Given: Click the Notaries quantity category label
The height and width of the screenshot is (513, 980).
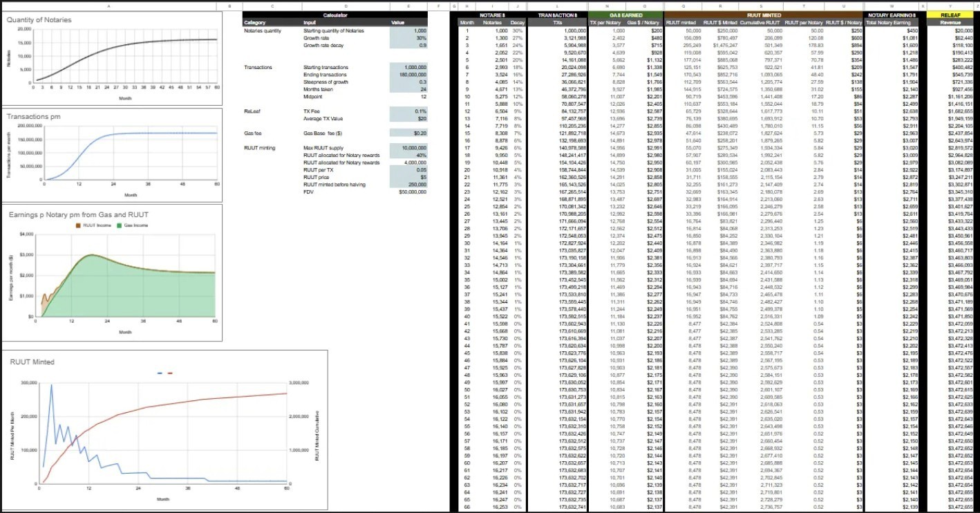Looking at the screenshot, I should pyautogui.click(x=263, y=31).
